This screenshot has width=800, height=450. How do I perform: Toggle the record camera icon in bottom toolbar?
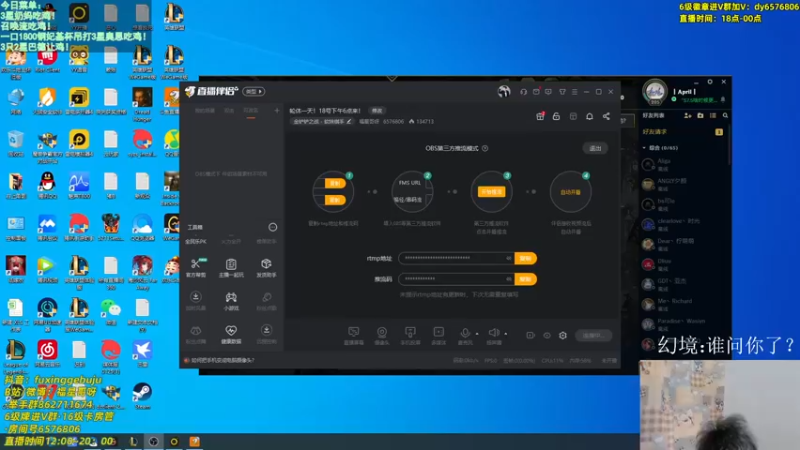pyautogui.click(x=531, y=335)
